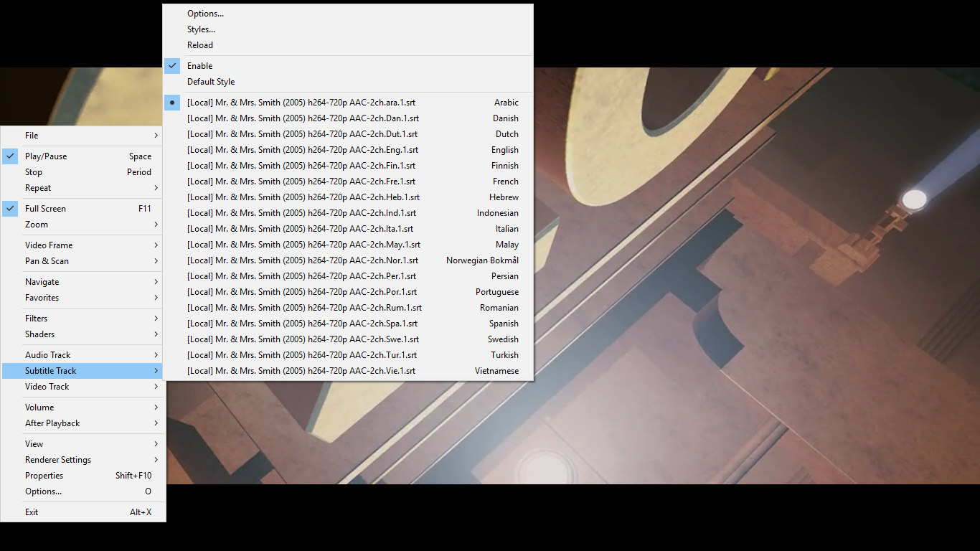980x551 pixels.
Task: Expand the Shaders submenu
Action: click(x=83, y=334)
